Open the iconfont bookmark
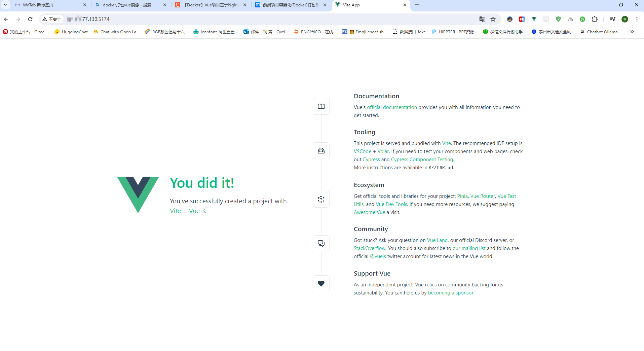 click(216, 32)
